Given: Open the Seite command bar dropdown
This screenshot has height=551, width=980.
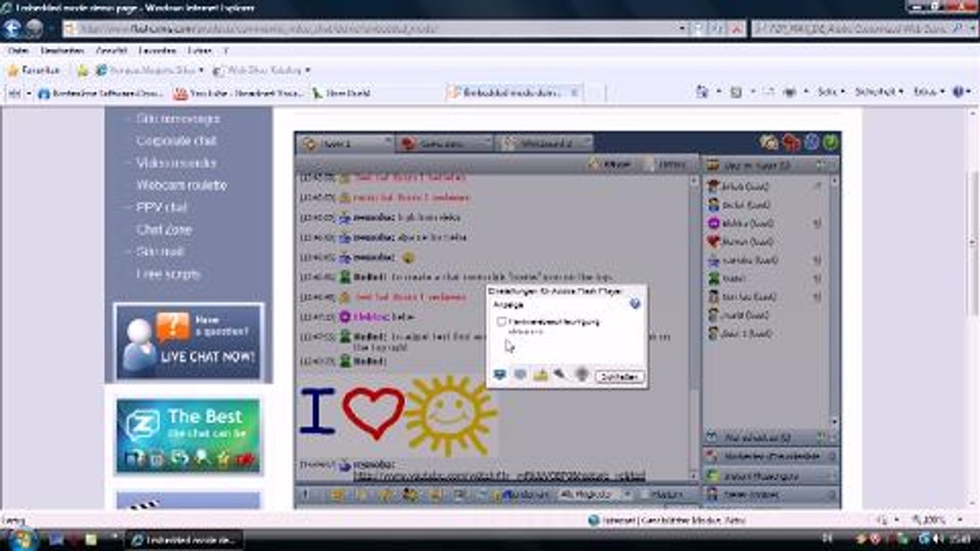Looking at the screenshot, I should (831, 92).
